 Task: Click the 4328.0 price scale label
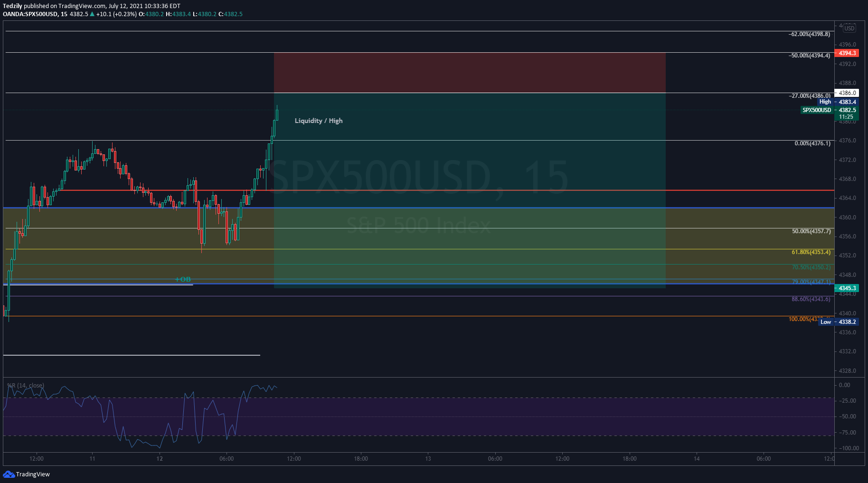tap(848, 371)
